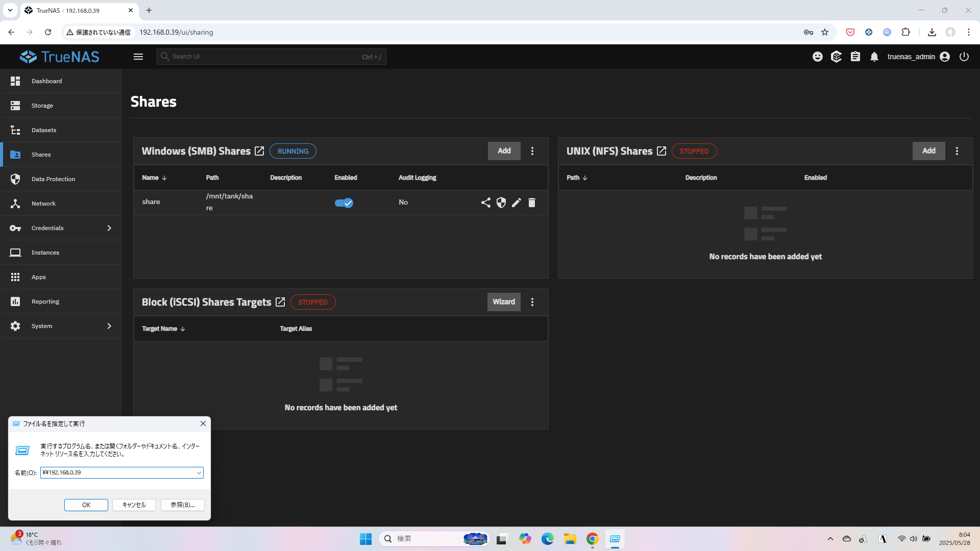Screen dimensions: 980x551
Task: Expand the System submenu chevron
Action: coord(109,326)
